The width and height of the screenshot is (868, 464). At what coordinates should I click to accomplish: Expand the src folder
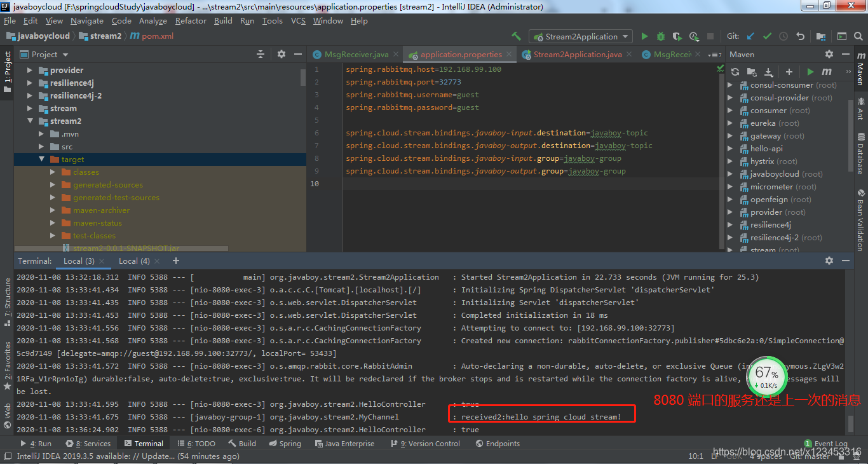click(x=41, y=147)
